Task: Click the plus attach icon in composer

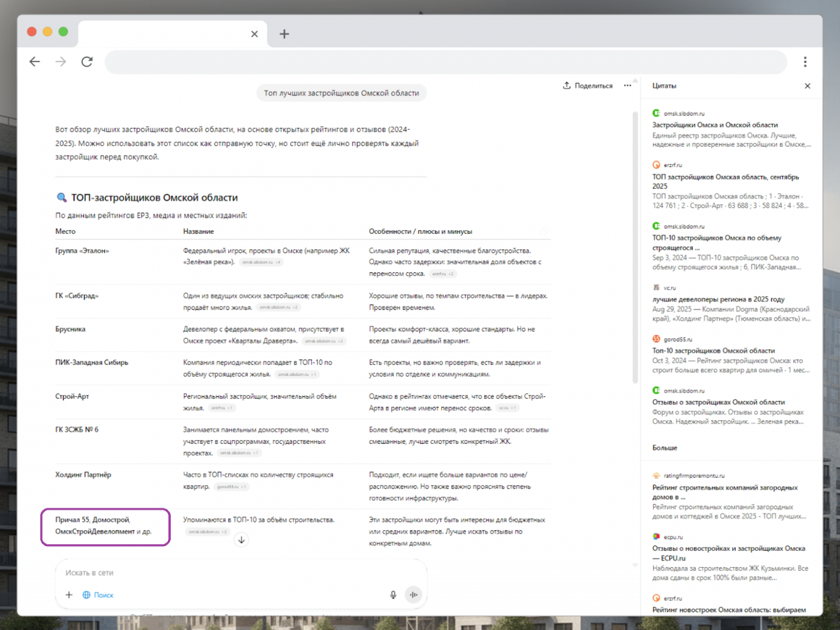Action: 69,595
